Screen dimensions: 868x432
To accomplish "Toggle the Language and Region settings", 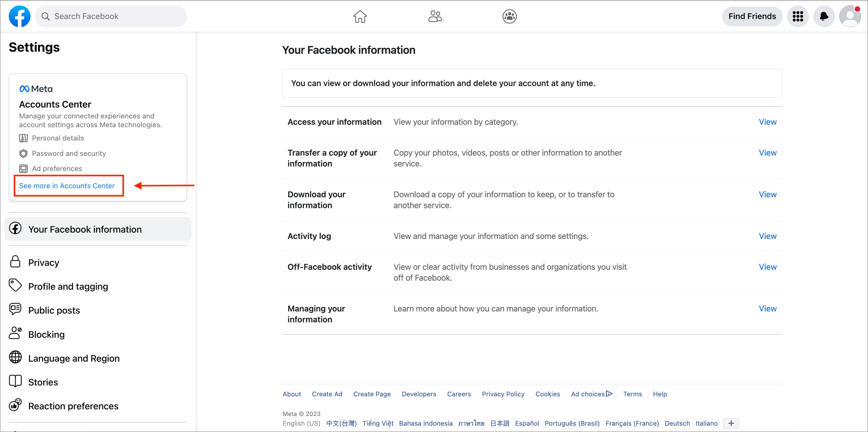I will [74, 358].
